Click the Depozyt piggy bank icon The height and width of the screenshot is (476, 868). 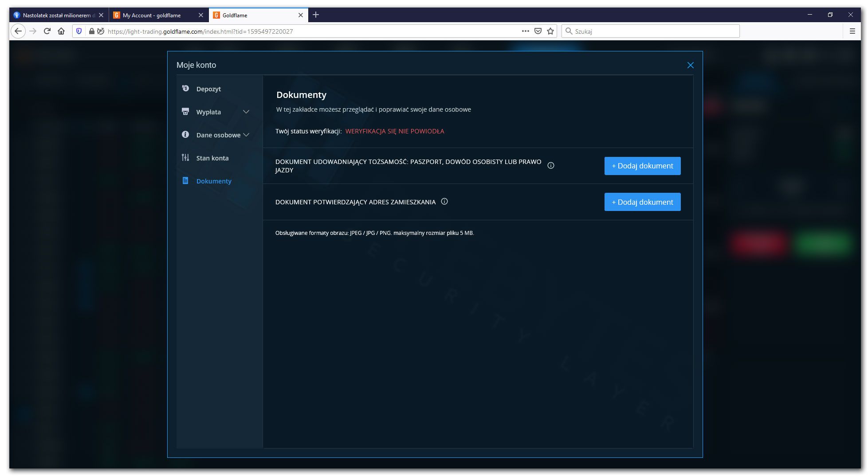click(x=185, y=89)
